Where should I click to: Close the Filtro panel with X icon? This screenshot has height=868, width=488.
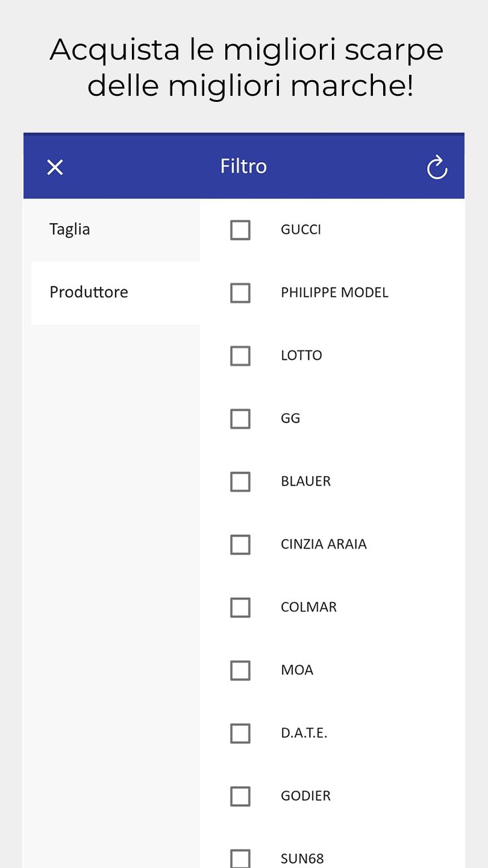(55, 167)
